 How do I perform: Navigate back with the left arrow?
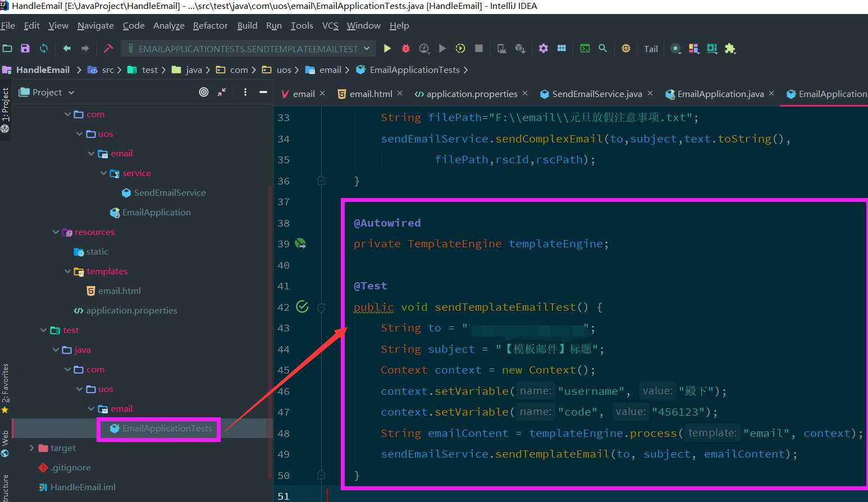coord(67,48)
